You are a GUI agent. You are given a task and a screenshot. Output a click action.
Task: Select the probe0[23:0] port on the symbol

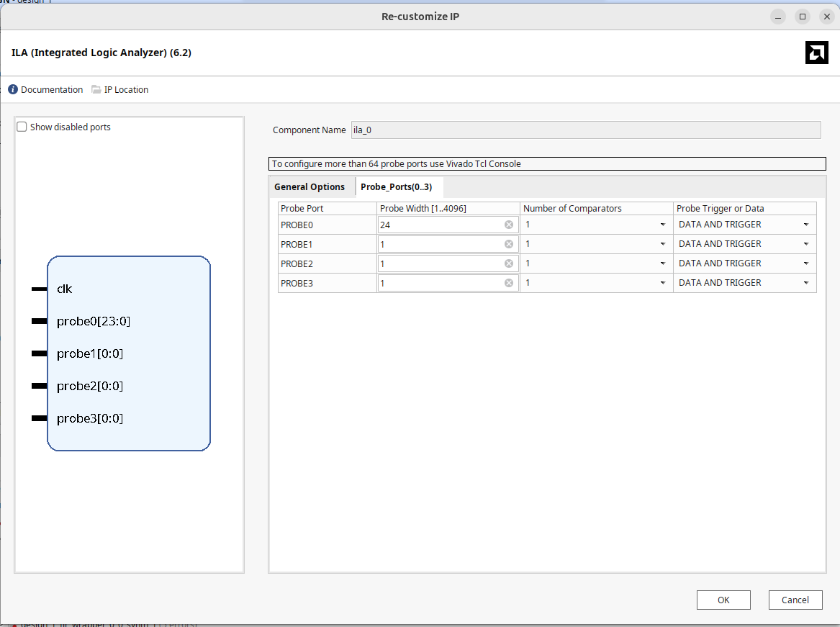pos(94,321)
